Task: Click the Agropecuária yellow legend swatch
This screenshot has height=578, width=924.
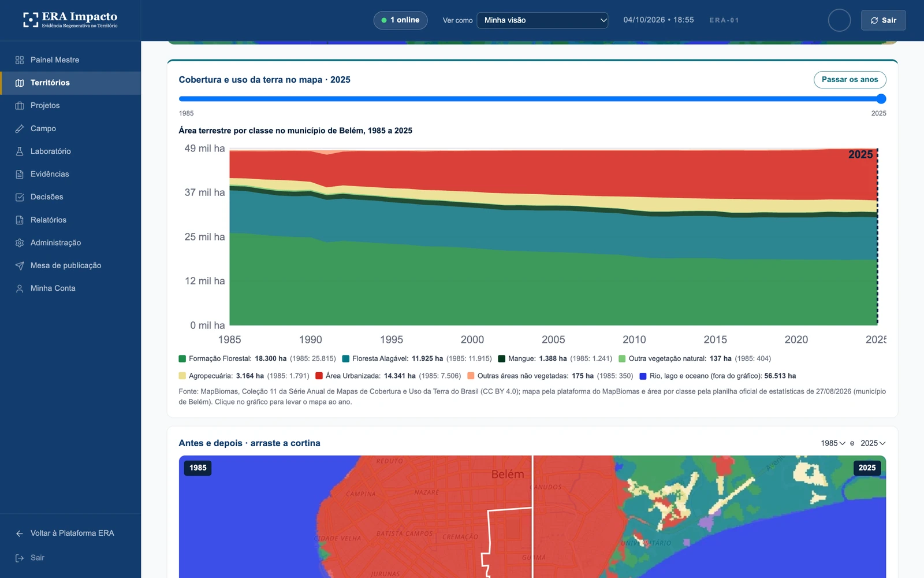Action: point(182,376)
